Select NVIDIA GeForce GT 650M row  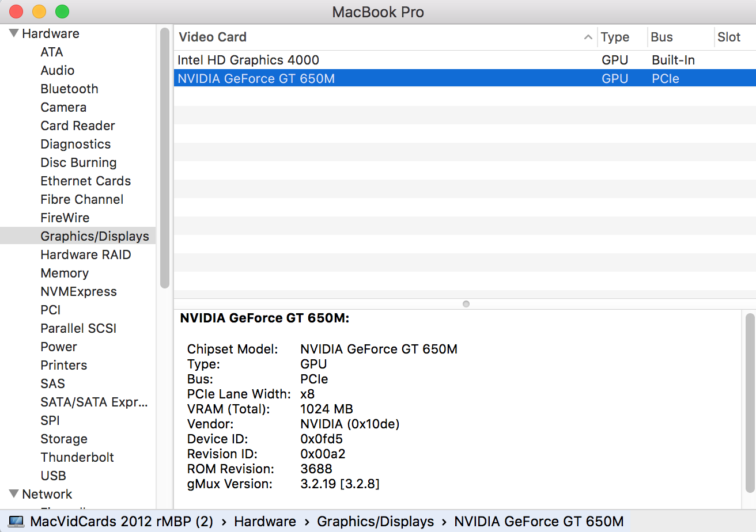pos(464,78)
